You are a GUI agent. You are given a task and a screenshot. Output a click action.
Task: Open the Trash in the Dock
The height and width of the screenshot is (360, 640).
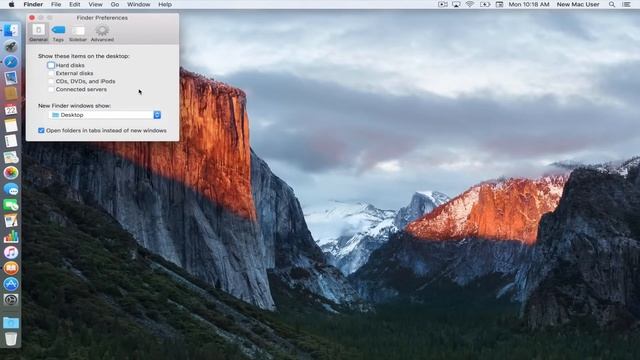(x=11, y=339)
